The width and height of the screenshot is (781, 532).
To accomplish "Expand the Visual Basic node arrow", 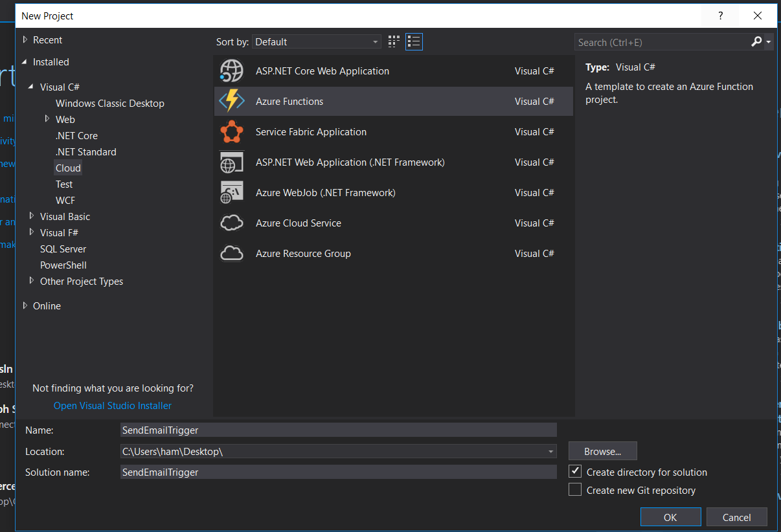I will point(32,216).
